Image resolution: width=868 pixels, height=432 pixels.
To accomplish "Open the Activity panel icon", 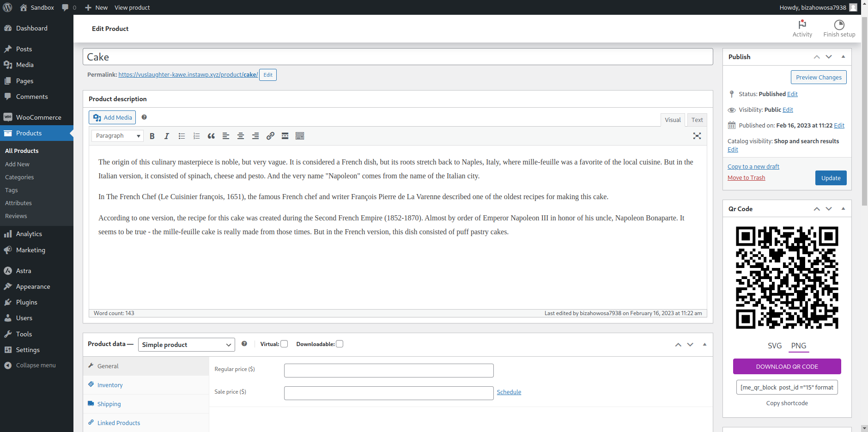I will [802, 29].
